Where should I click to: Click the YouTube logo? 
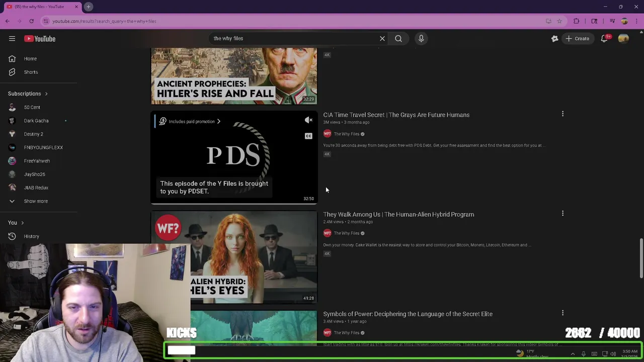click(x=40, y=39)
